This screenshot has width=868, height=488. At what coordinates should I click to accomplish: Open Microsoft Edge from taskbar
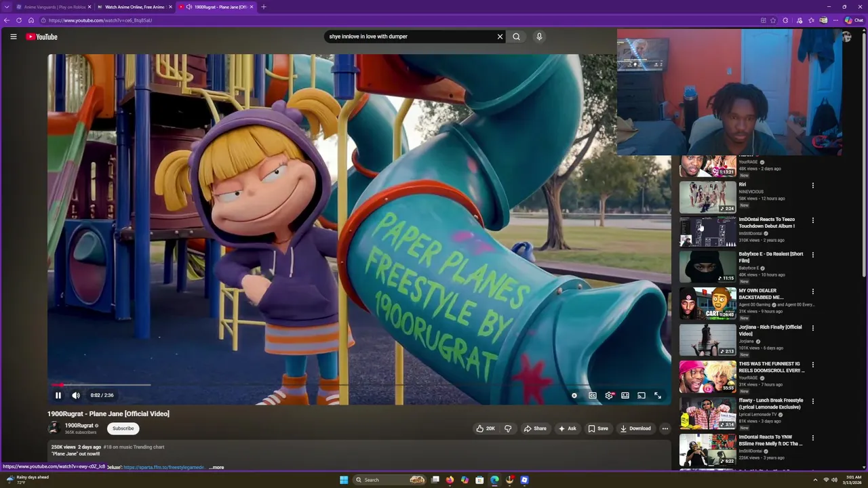[x=494, y=480]
